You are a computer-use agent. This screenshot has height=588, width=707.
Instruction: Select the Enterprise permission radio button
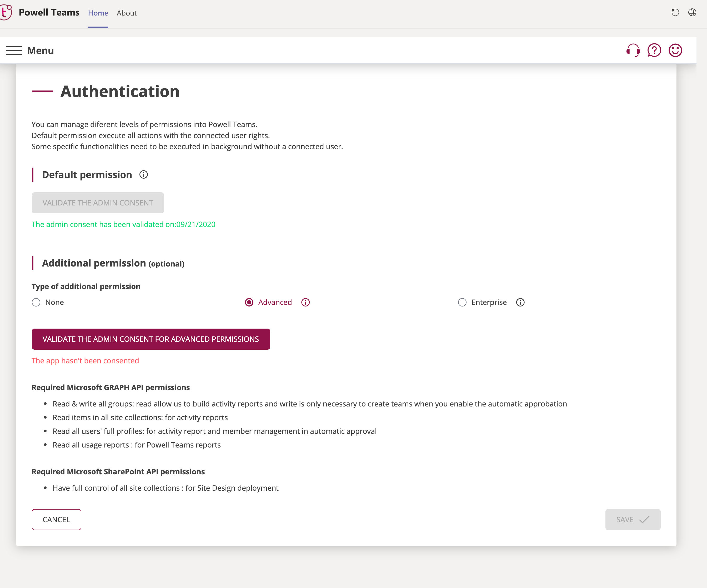(x=462, y=302)
